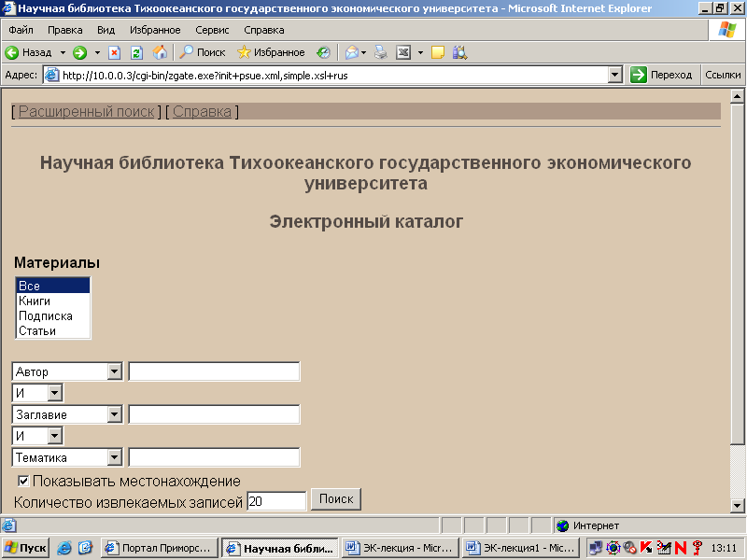Viewport: 747px width, 560px height.
Task: Click the Research binoculars toolbar icon
Action: point(460,52)
